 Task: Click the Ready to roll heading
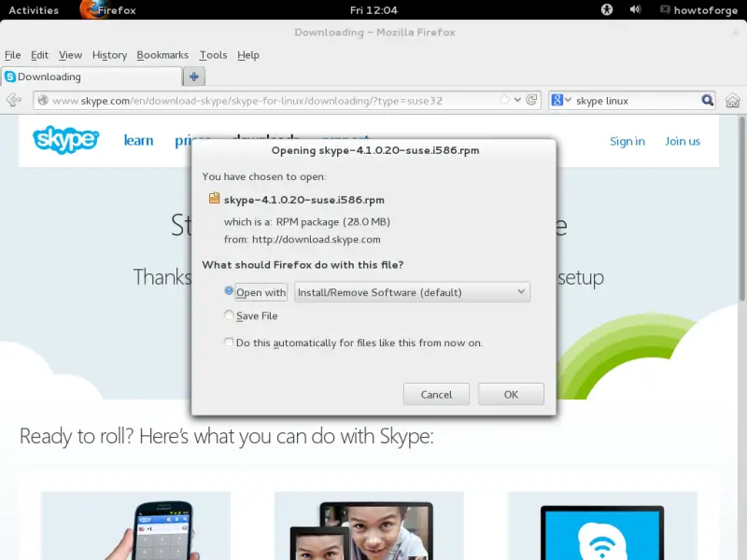[227, 436]
